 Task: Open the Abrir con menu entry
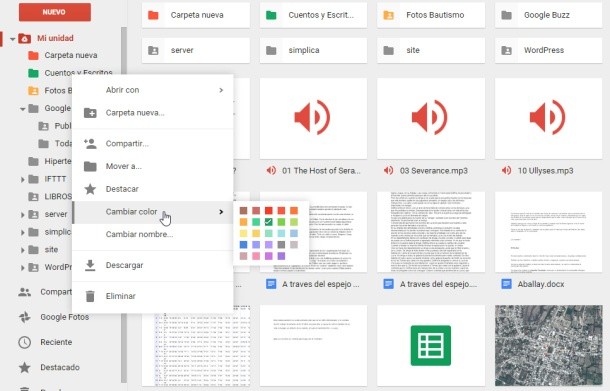pyautogui.click(x=152, y=90)
